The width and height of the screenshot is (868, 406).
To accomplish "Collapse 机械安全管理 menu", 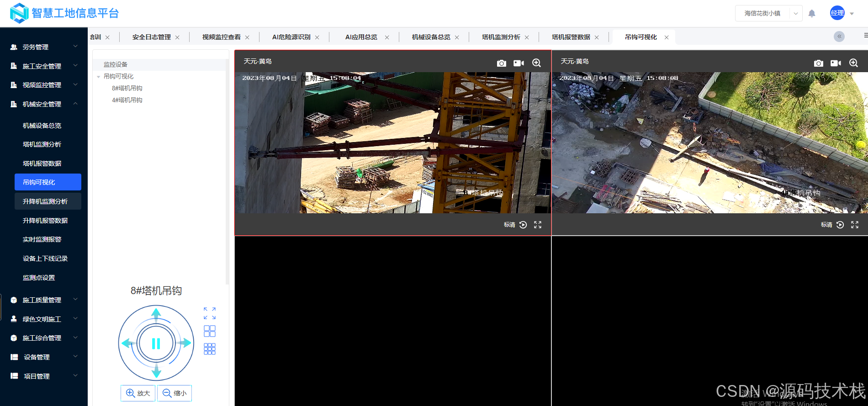I will pyautogui.click(x=44, y=104).
